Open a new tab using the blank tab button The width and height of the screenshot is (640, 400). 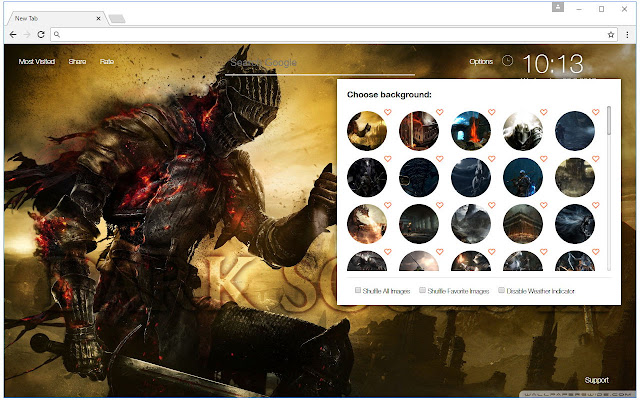click(x=117, y=19)
